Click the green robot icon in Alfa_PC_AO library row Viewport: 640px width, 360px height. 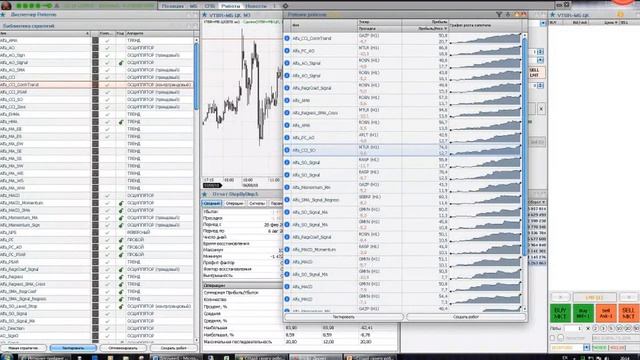(121, 247)
